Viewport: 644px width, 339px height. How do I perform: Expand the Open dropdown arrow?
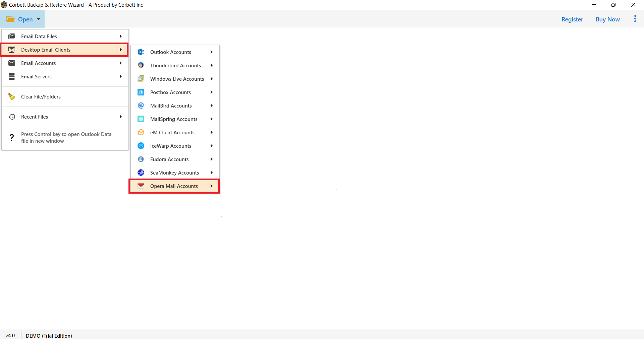(x=39, y=19)
